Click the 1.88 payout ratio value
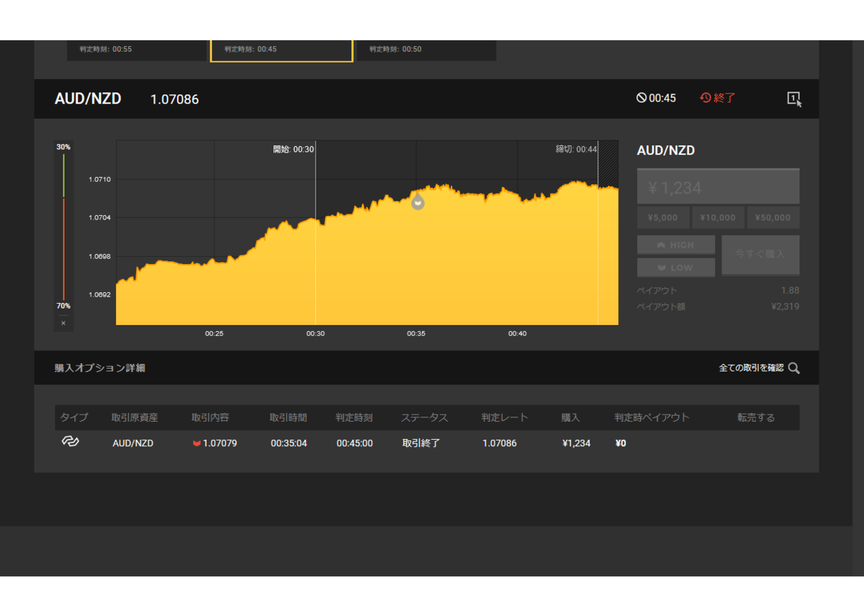Image resolution: width=864 pixels, height=616 pixels. [x=790, y=291]
